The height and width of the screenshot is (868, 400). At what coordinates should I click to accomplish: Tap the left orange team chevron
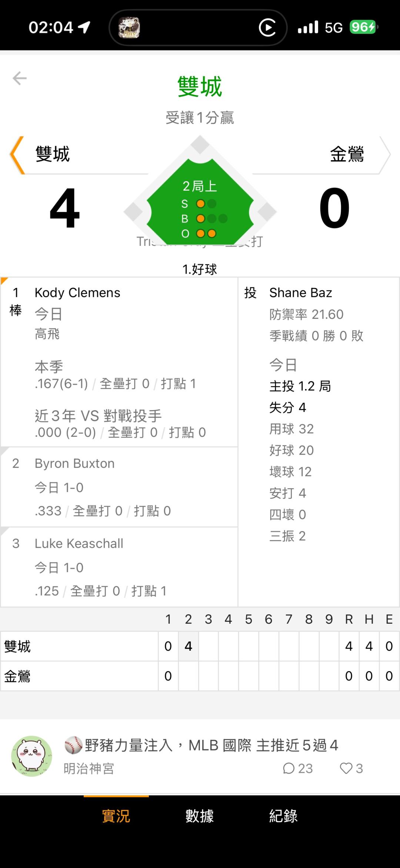click(17, 155)
